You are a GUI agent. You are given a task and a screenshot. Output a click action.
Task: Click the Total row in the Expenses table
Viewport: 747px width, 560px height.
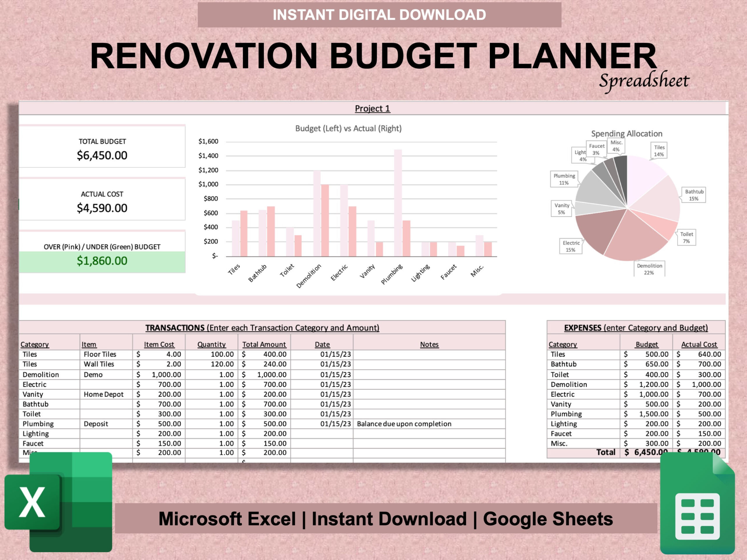(606, 452)
